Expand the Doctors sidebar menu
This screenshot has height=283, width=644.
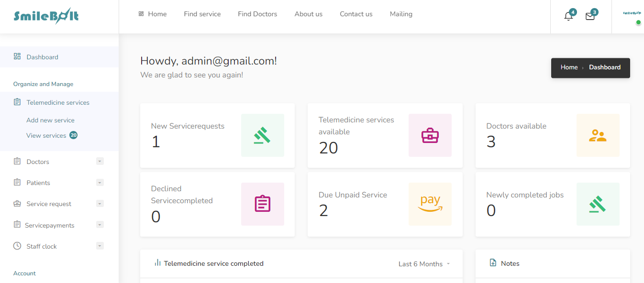tap(100, 162)
